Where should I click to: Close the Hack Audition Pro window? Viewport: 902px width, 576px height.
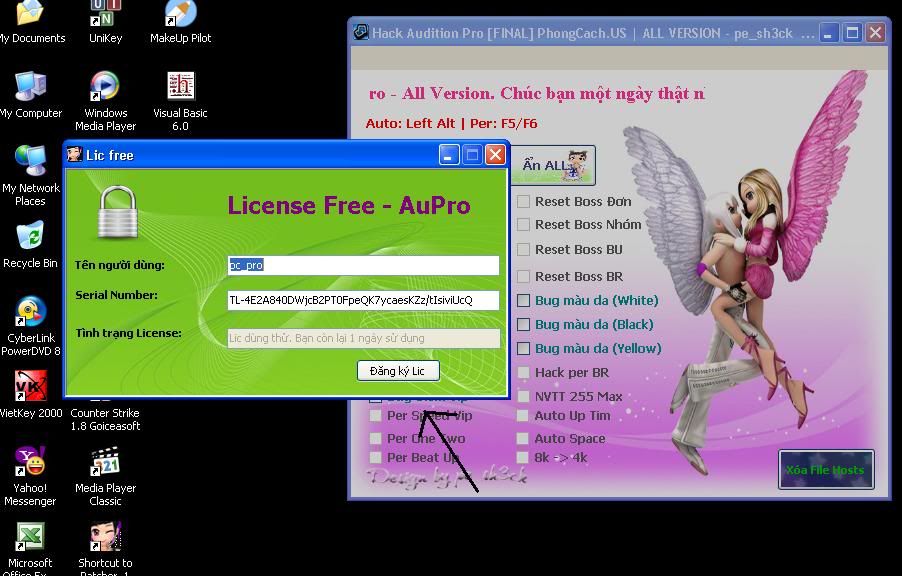pos(876,33)
